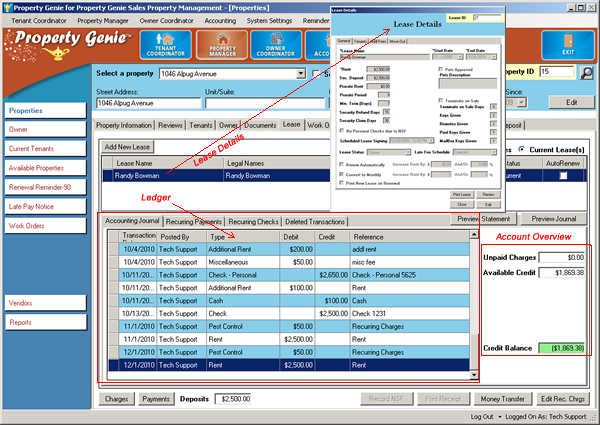Open the End Date dropdown in Lease Details
Image resolution: width=600 pixels, height=425 pixels.
click(x=494, y=57)
